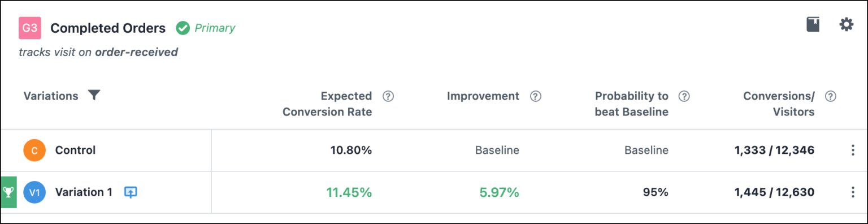Image resolution: width=868 pixels, height=224 pixels.
Task: Show help for Conversions/Visitors column
Action: tap(831, 96)
